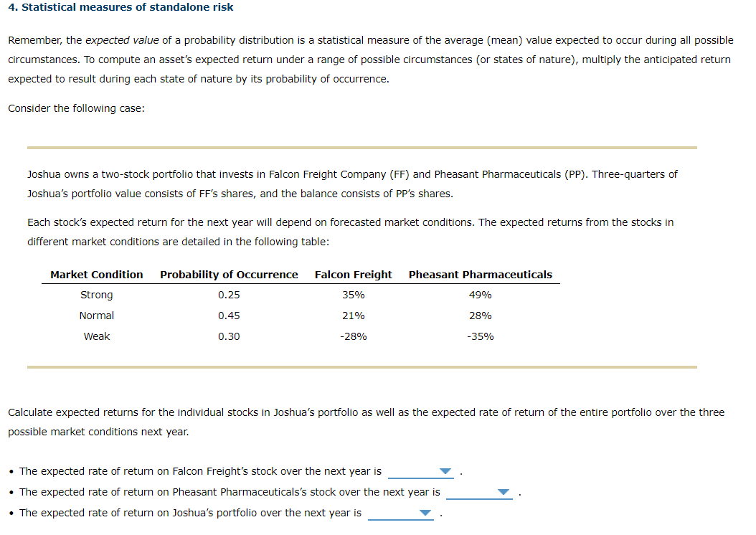Open the Pheasant Pharmaceuticals return dropdown
Screen dimensions: 756x535
click(504, 493)
